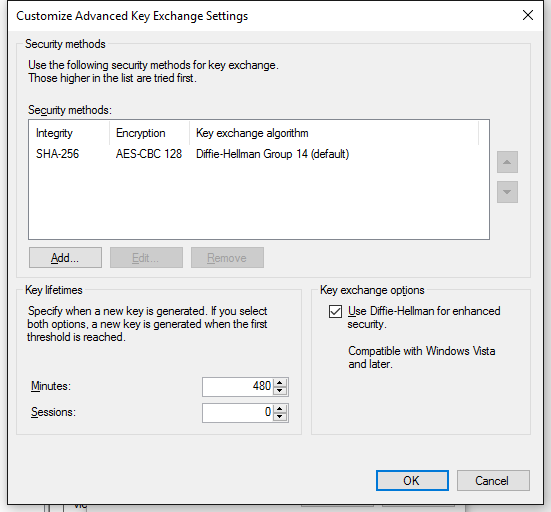Select the Diffie-Hellman Group 14 (default) entry

(x=272, y=154)
